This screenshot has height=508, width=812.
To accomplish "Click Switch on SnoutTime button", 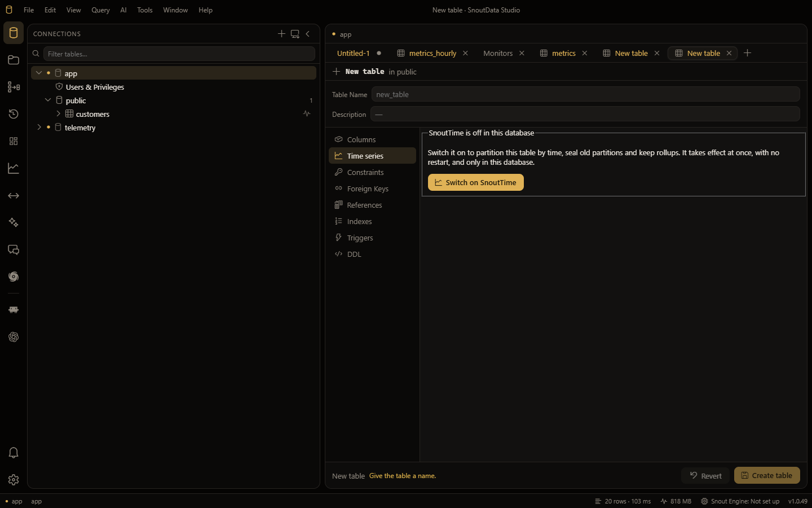I will coord(476,182).
